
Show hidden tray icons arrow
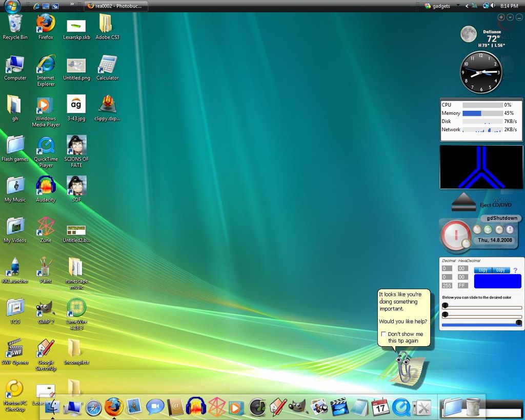tap(467, 6)
